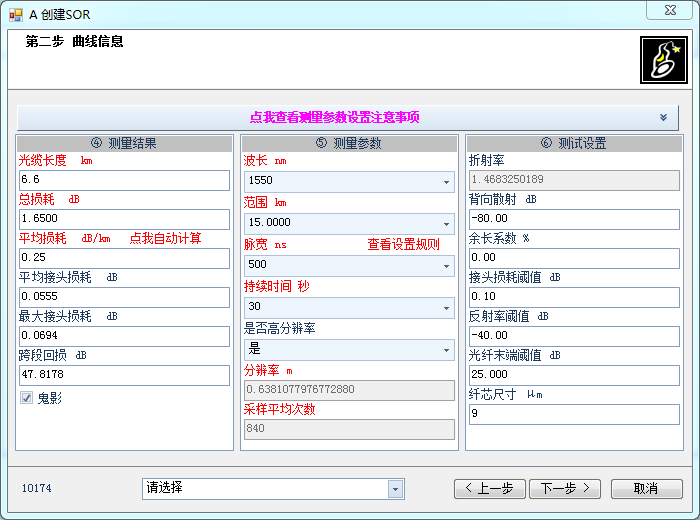This screenshot has width=700, height=520.
Task: Click the 总损耗 dB input field
Action: (x=124, y=218)
